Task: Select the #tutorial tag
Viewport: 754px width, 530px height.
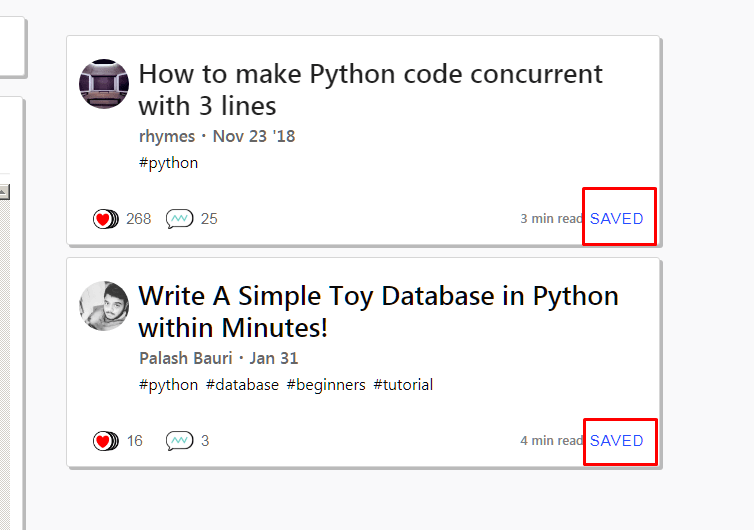Action: click(x=403, y=385)
